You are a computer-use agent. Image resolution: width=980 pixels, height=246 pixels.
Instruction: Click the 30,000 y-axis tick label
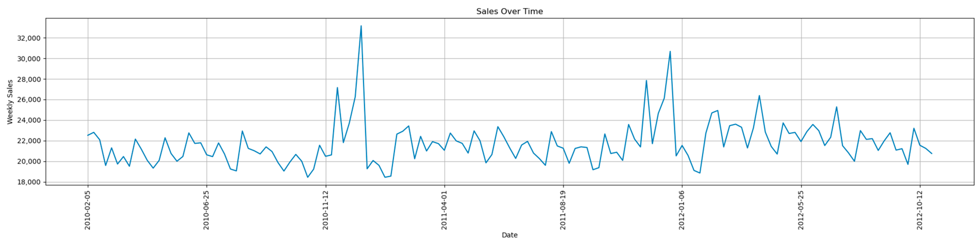[x=29, y=59]
